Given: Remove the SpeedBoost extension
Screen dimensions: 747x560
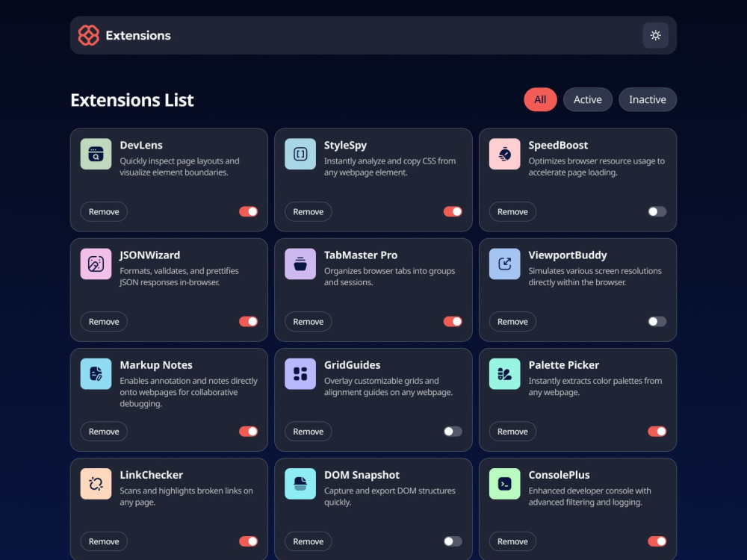Looking at the screenshot, I should [x=512, y=211].
